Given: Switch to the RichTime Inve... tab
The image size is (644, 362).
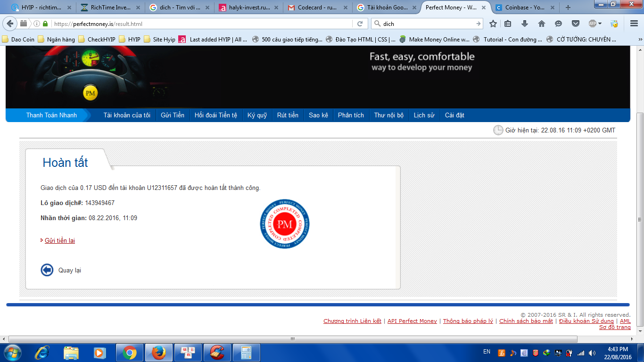Looking at the screenshot, I should (x=111, y=8).
